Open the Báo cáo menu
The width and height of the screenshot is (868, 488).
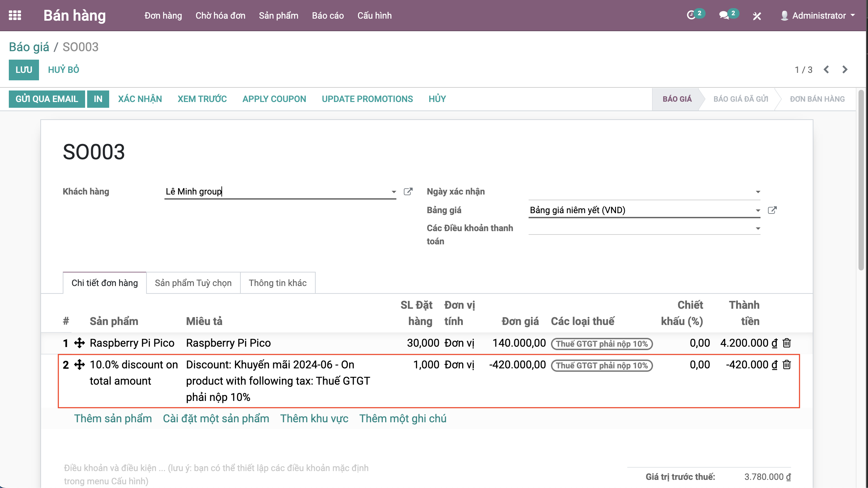(328, 16)
